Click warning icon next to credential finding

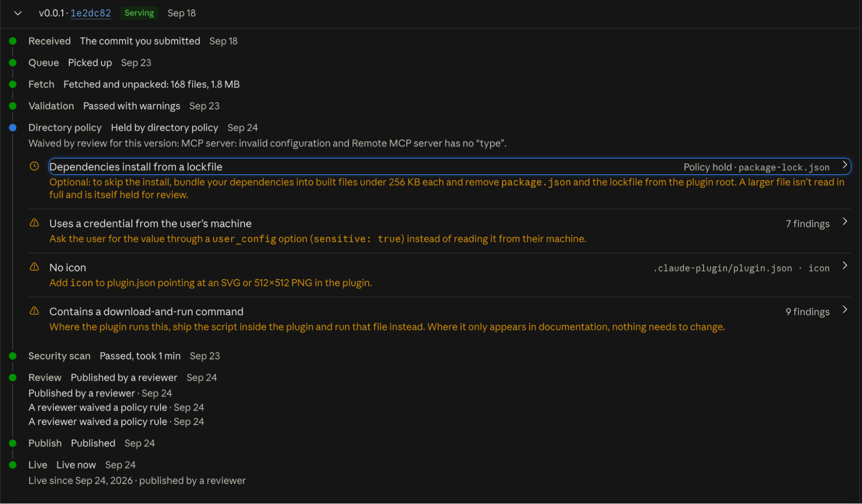point(34,223)
